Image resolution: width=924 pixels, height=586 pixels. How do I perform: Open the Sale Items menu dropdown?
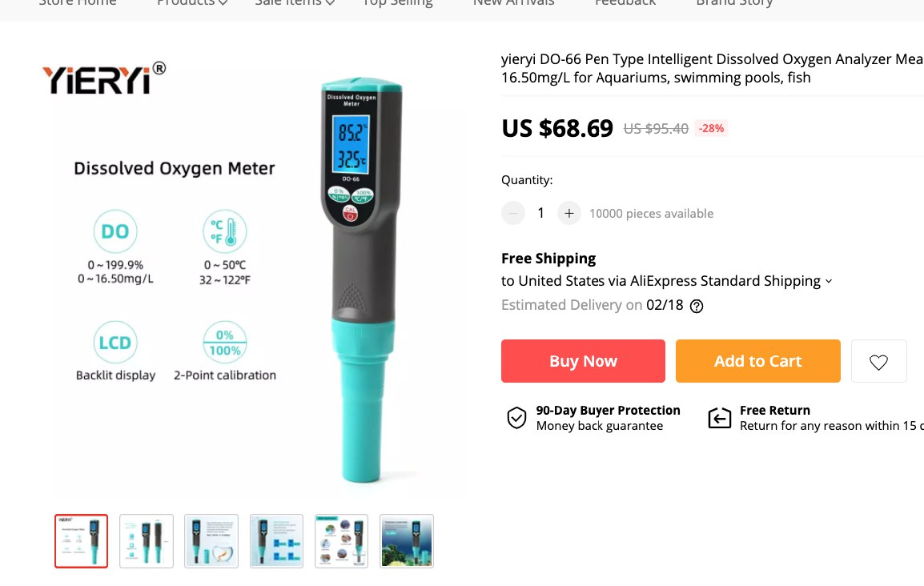pos(295,3)
